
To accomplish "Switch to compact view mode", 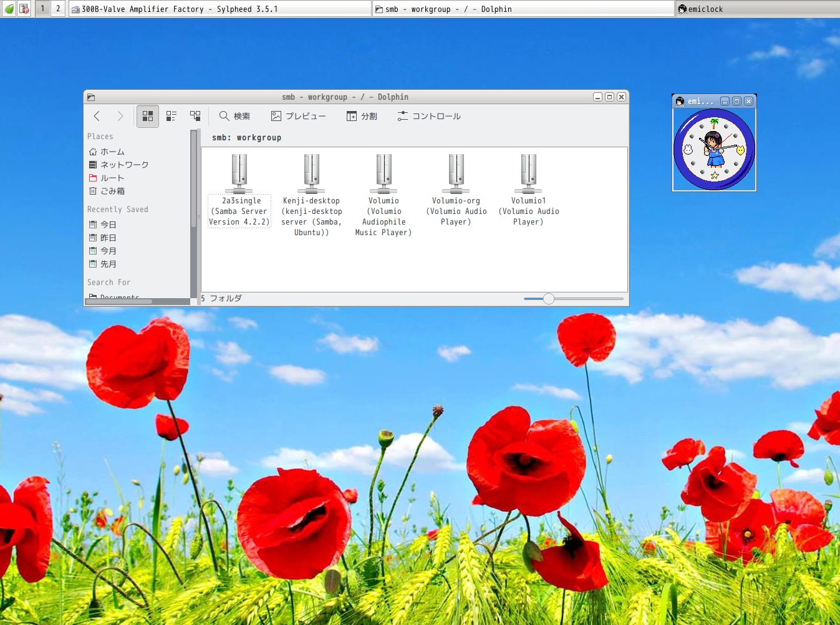I will (171, 116).
